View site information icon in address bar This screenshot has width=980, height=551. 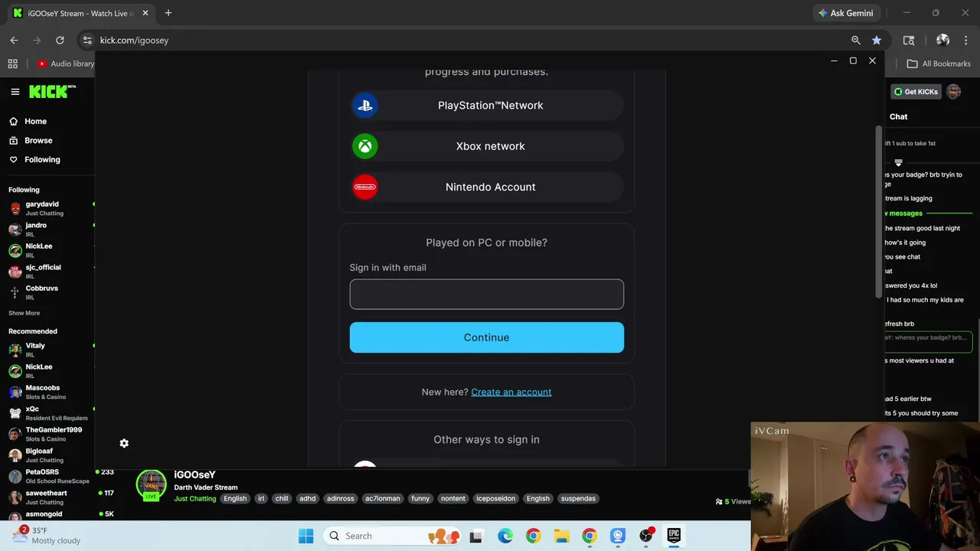tap(87, 40)
